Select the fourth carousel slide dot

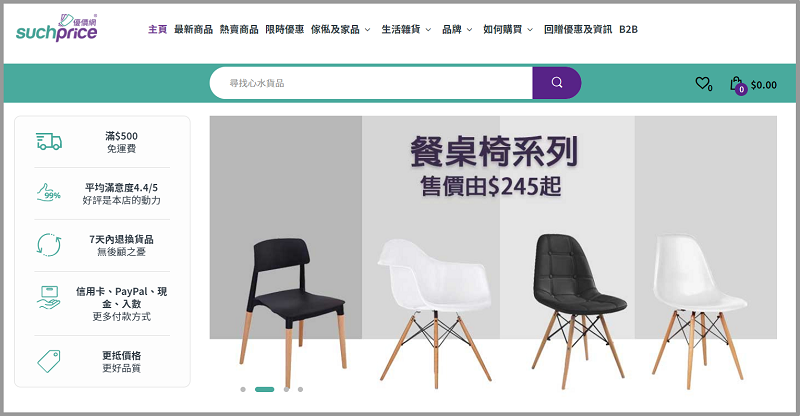(x=301, y=389)
